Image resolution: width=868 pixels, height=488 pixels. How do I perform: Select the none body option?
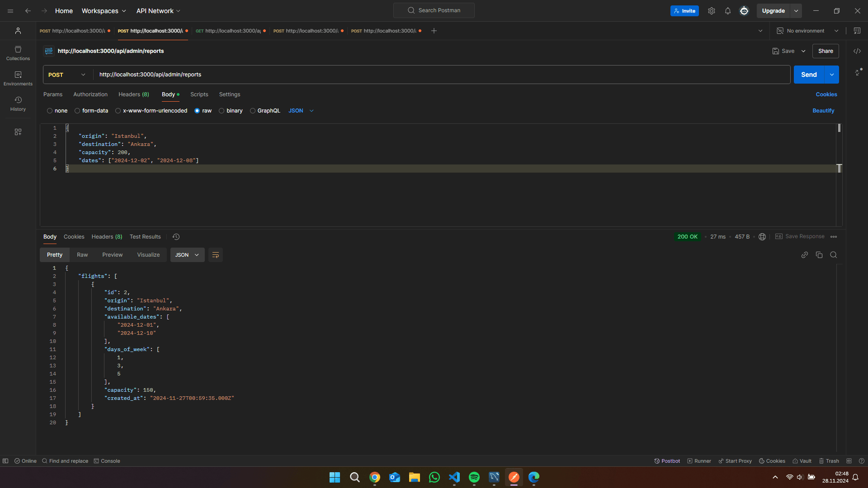pos(50,111)
